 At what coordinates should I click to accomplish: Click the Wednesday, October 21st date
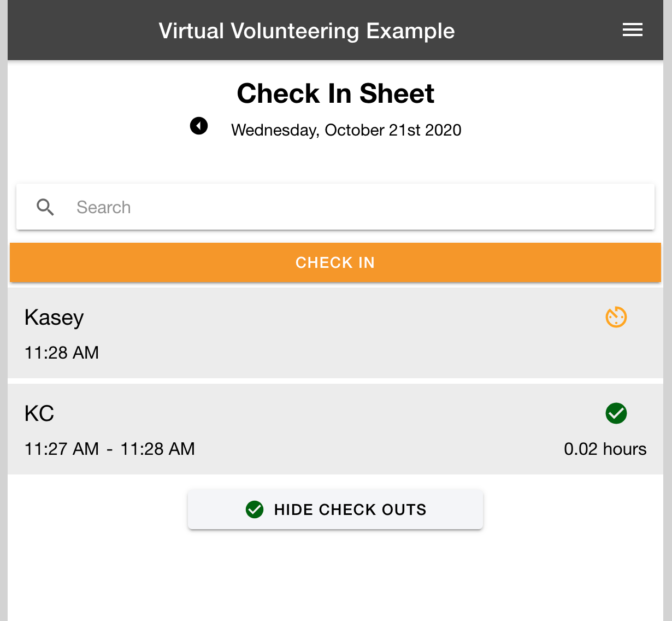(346, 130)
